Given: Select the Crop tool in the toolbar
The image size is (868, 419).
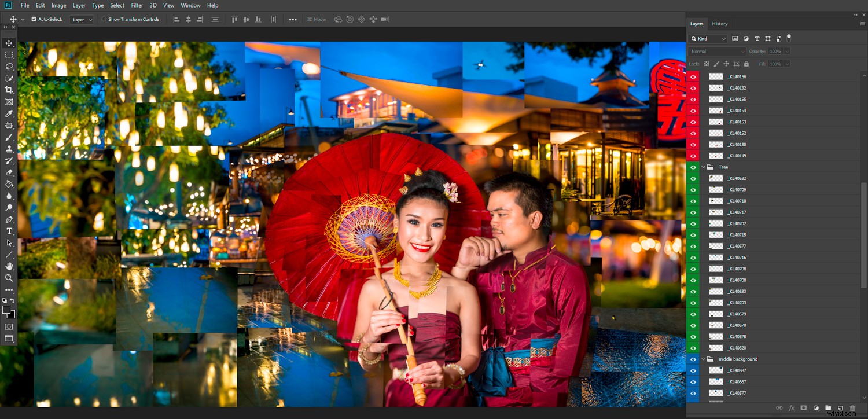Looking at the screenshot, I should [9, 90].
